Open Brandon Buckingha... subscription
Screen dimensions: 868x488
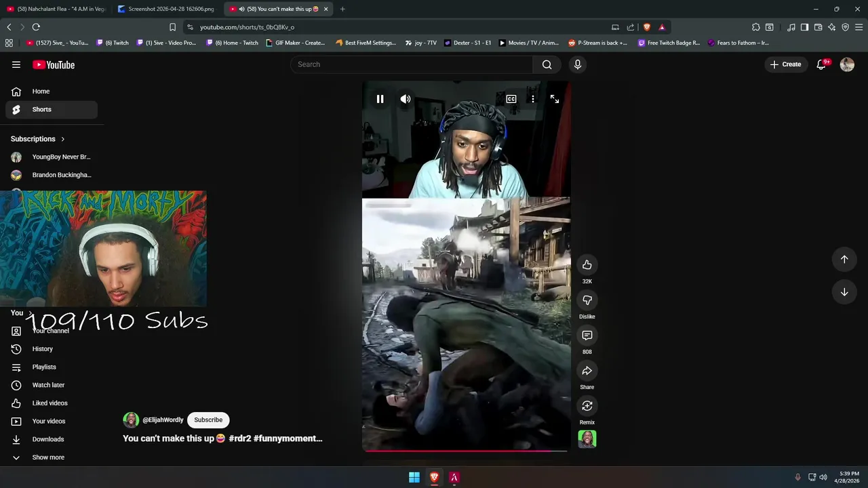tap(52, 175)
